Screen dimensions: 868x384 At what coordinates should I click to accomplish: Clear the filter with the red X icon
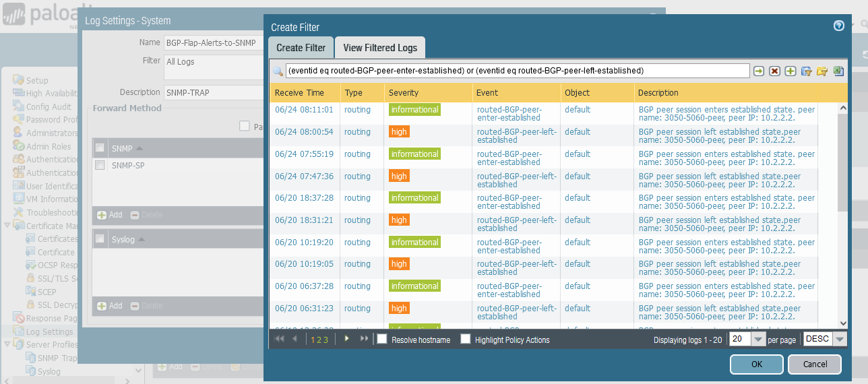pos(774,71)
